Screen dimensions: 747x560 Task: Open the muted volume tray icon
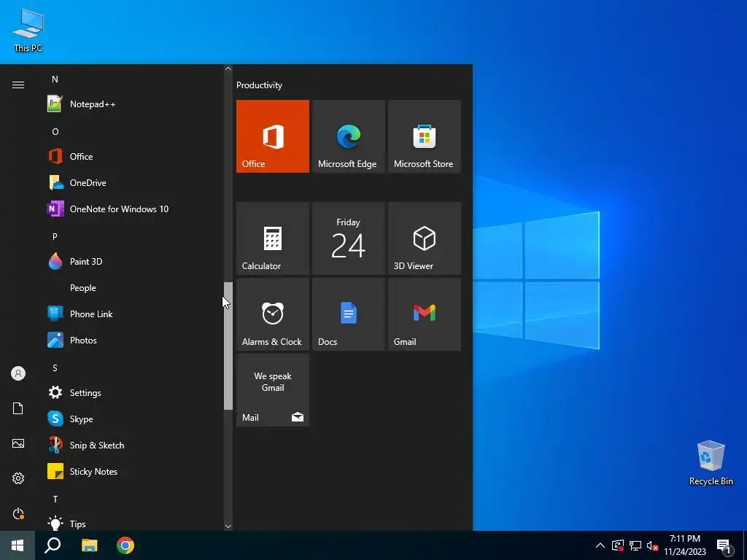click(652, 545)
